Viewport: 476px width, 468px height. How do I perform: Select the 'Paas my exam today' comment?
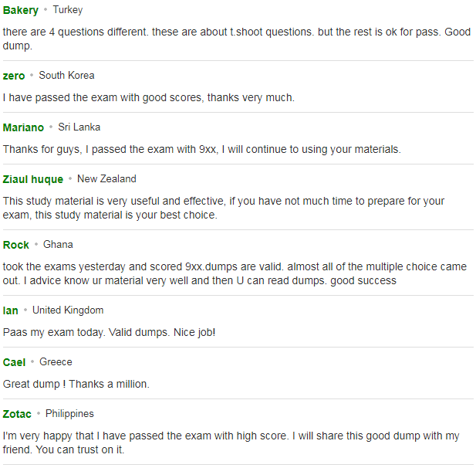click(x=109, y=332)
